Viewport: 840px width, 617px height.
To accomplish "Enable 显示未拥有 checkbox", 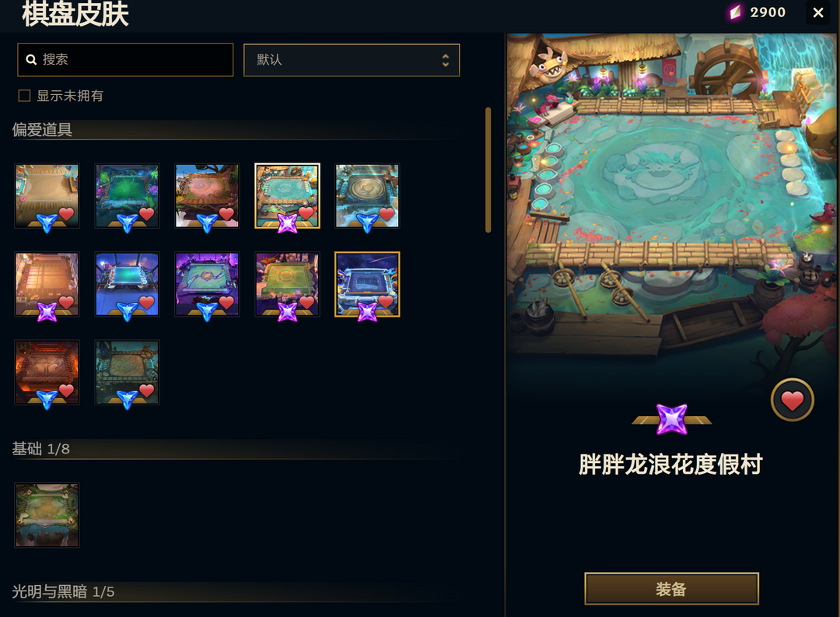I will [x=24, y=96].
